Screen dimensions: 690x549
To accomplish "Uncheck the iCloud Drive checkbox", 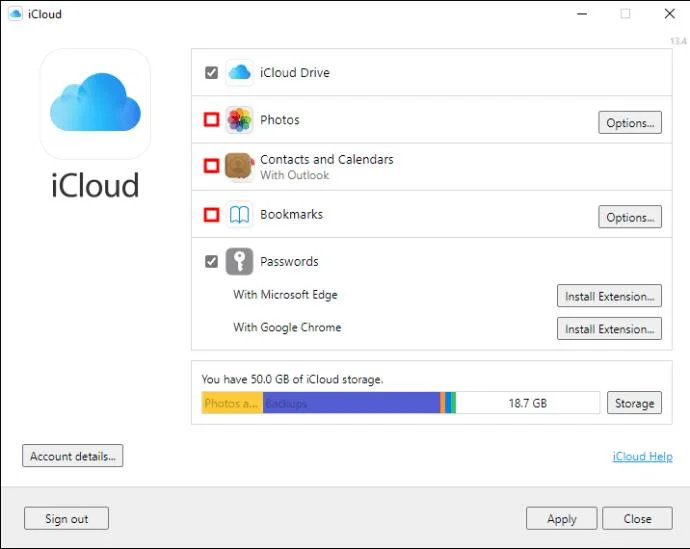I will (x=211, y=73).
